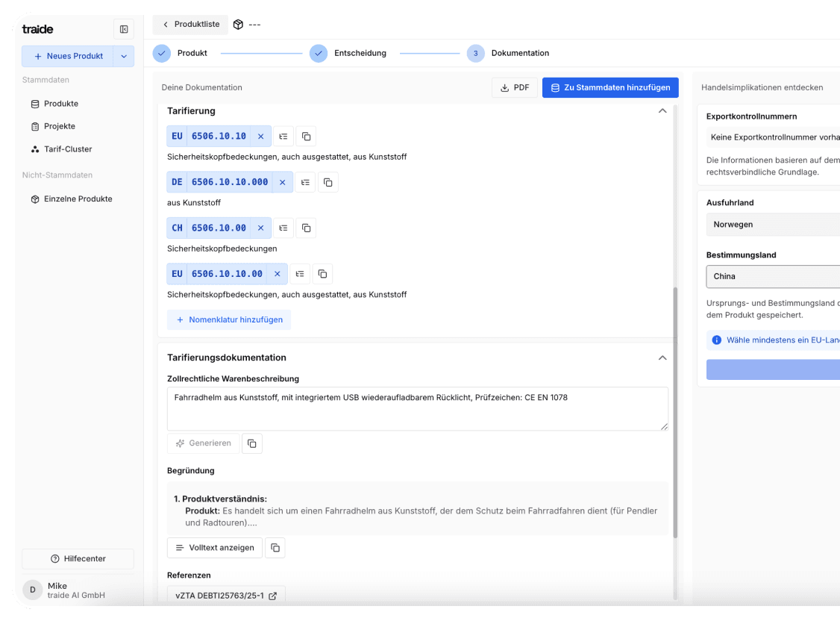Remove the EU 6506.10.10 code
The height and width of the screenshot is (621, 840).
point(260,136)
